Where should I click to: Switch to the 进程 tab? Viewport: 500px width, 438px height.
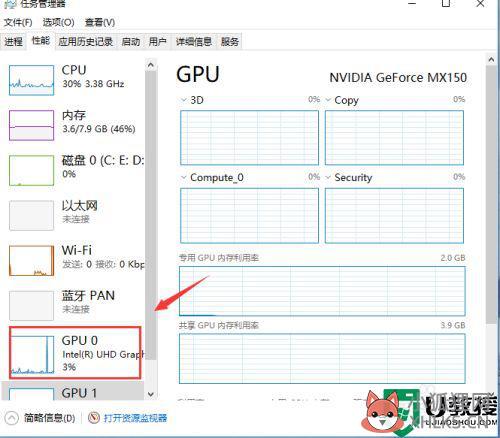coord(13,42)
